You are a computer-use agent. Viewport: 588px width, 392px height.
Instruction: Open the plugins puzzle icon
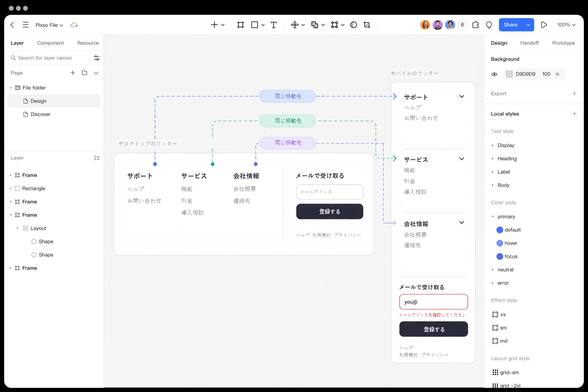(475, 25)
